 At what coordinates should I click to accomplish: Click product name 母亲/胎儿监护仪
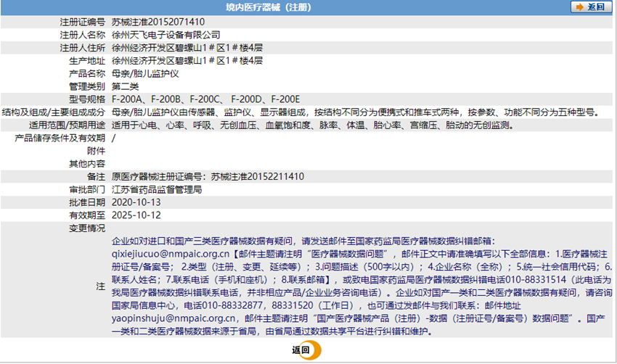[145, 73]
